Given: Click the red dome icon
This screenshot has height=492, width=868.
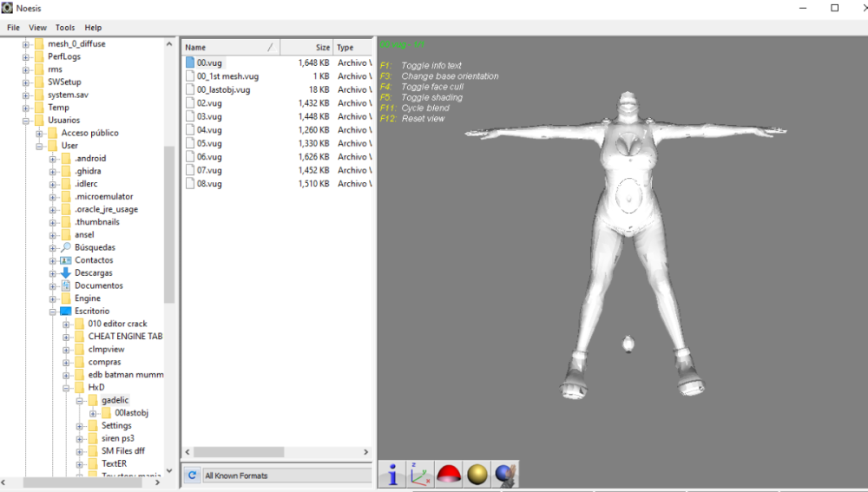Looking at the screenshot, I should (448, 474).
